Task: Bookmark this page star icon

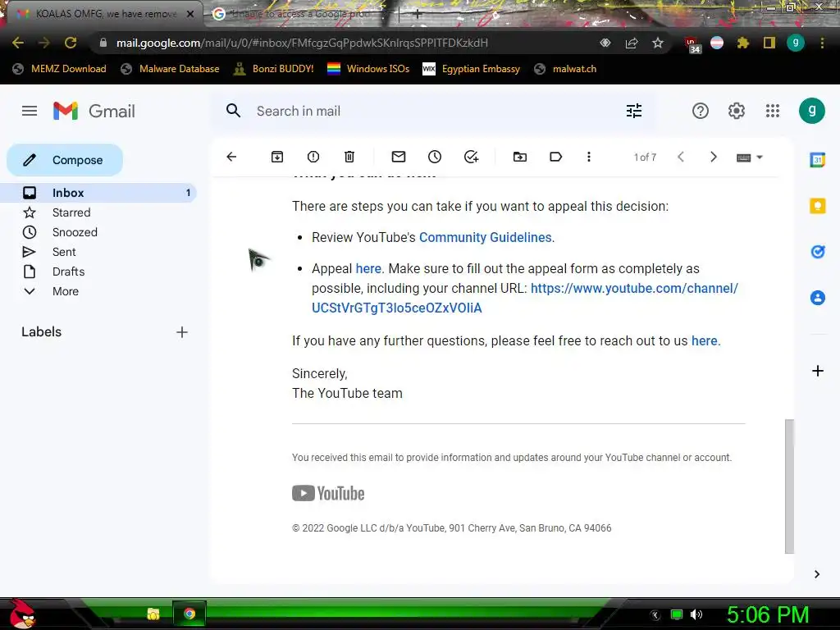Action: [658, 43]
